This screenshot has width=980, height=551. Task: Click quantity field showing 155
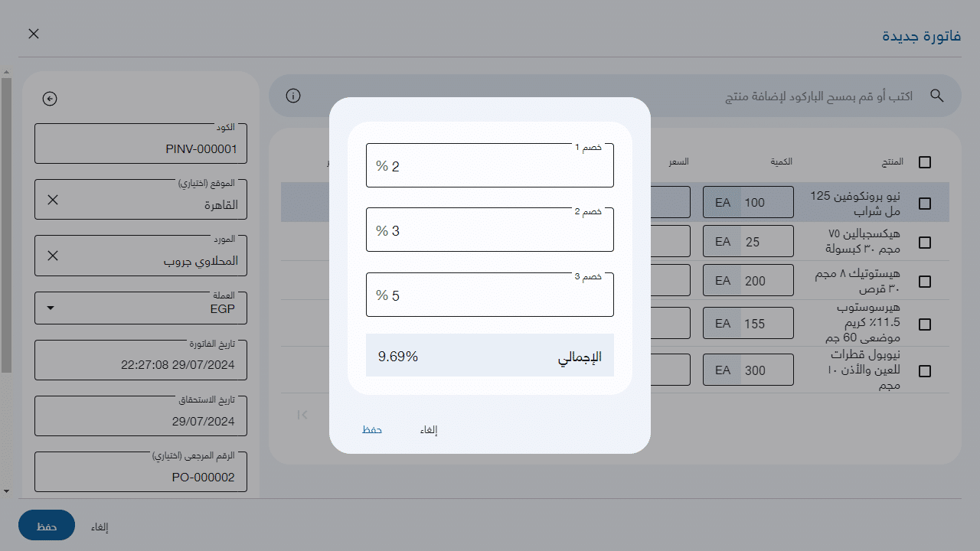click(767, 323)
